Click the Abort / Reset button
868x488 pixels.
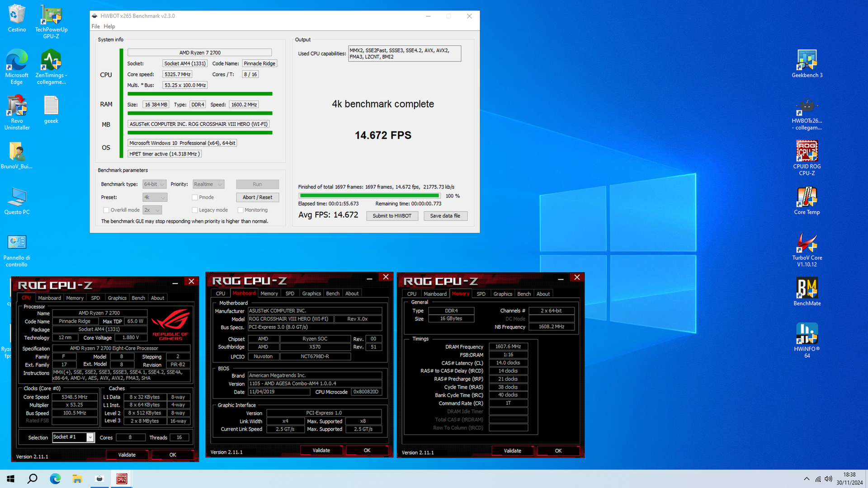257,197
